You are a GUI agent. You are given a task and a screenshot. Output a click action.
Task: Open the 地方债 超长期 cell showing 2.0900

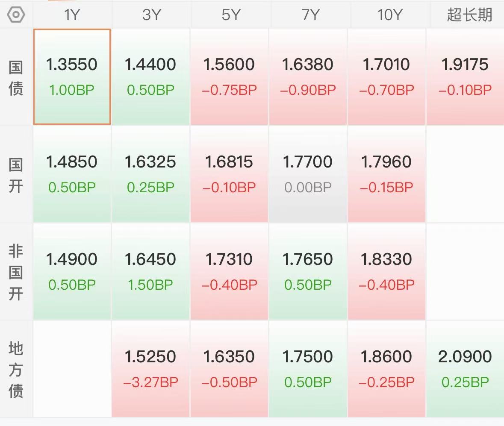tap(465, 369)
